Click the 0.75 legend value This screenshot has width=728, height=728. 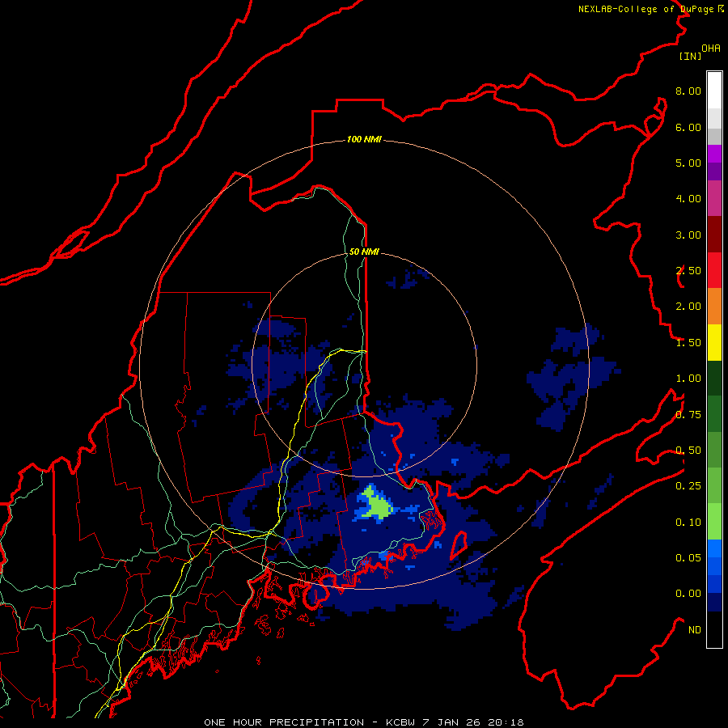688,415
